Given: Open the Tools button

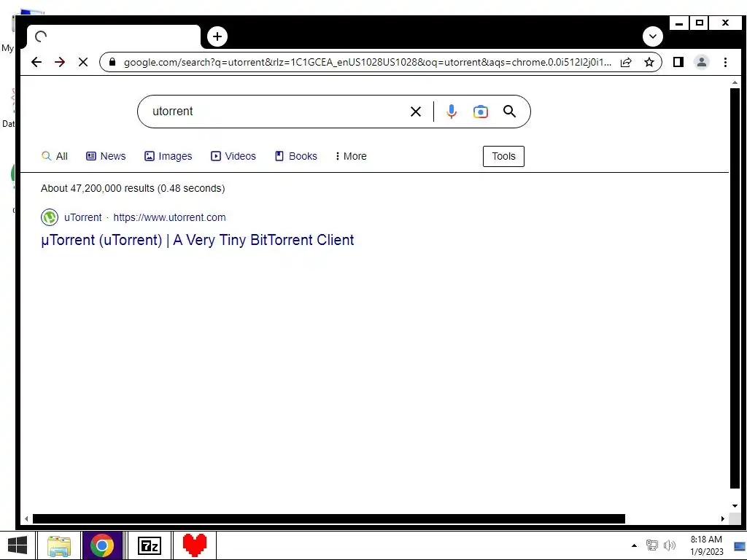Looking at the screenshot, I should tap(503, 156).
